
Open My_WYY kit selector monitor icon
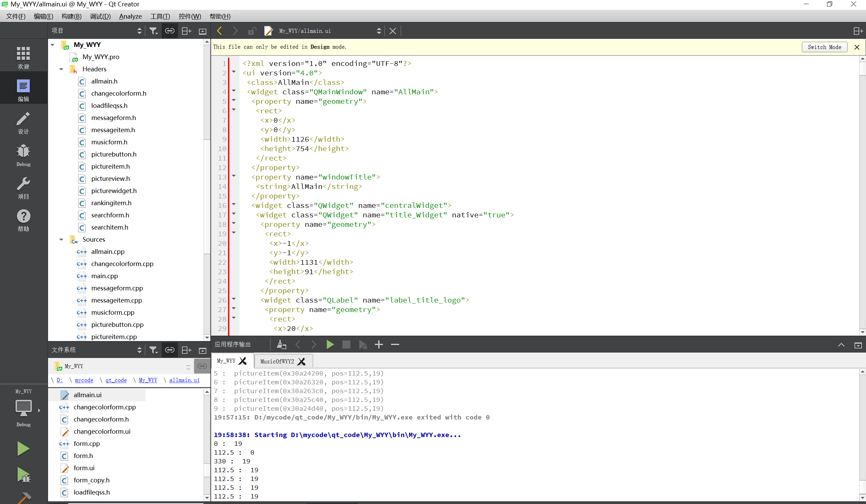tap(23, 408)
